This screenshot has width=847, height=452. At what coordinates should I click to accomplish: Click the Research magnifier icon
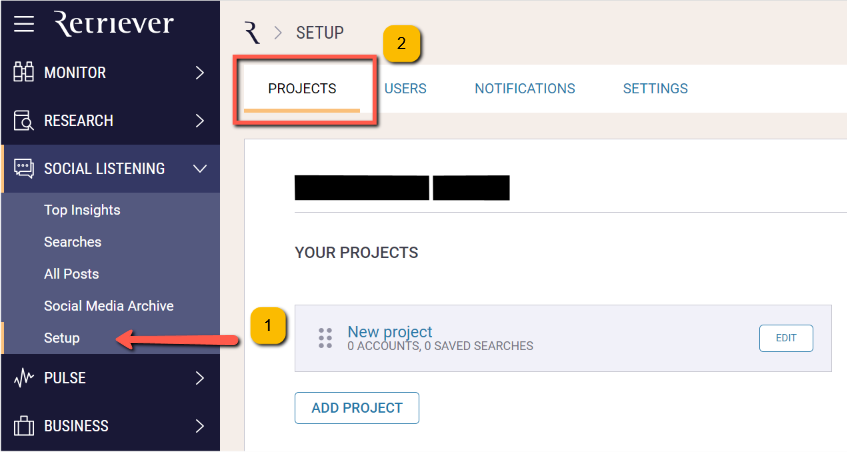click(23, 120)
